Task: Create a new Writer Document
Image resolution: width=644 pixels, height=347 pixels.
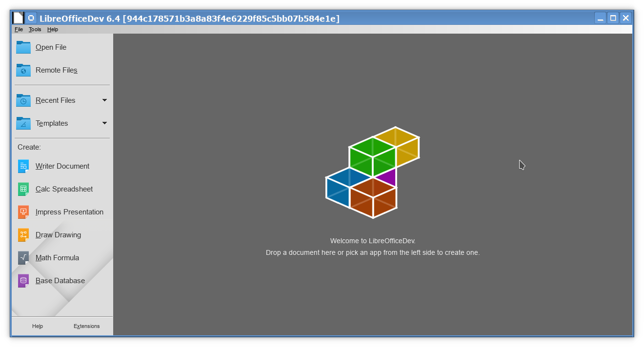Action: [x=62, y=166]
